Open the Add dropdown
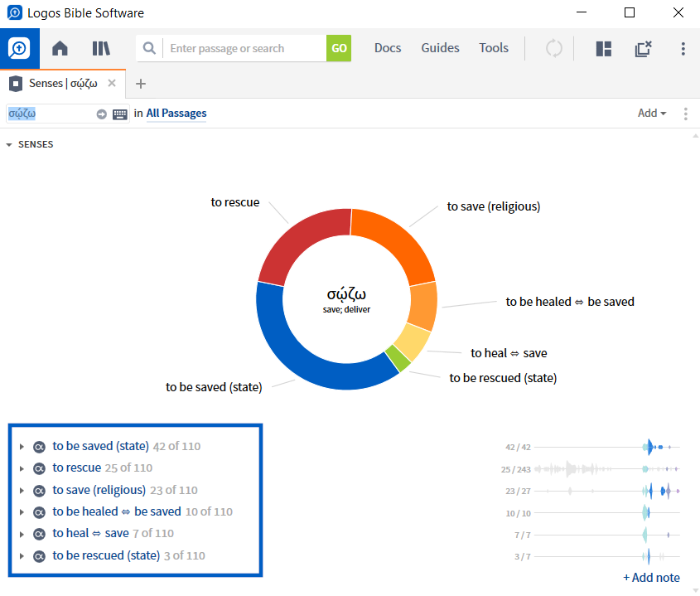The image size is (700, 596). 651,113
